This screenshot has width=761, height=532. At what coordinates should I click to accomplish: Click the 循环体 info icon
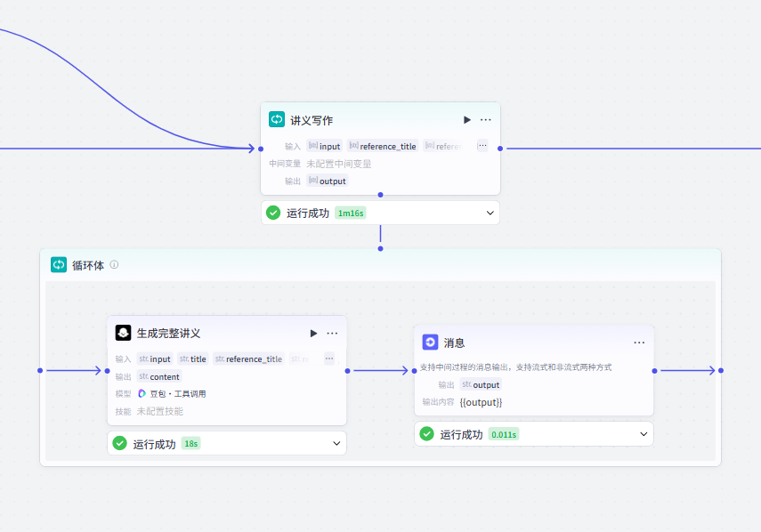coord(114,265)
